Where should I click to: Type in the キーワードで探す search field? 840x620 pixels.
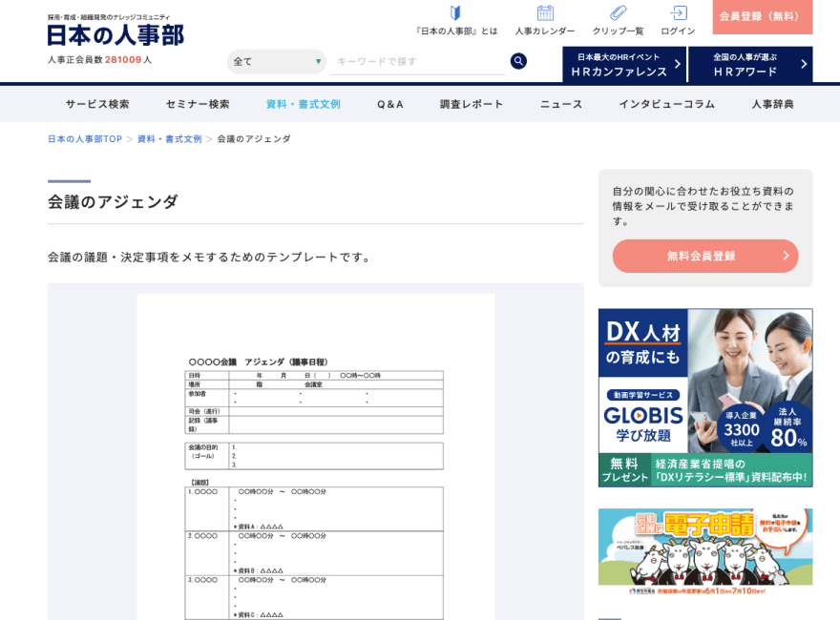coord(417,61)
